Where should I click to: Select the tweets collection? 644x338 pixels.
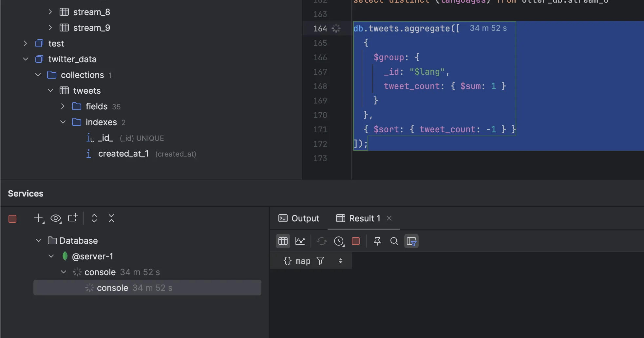click(x=87, y=91)
